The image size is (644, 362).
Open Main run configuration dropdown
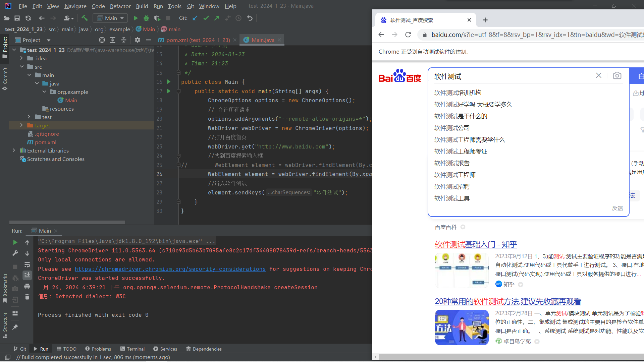[x=110, y=18]
